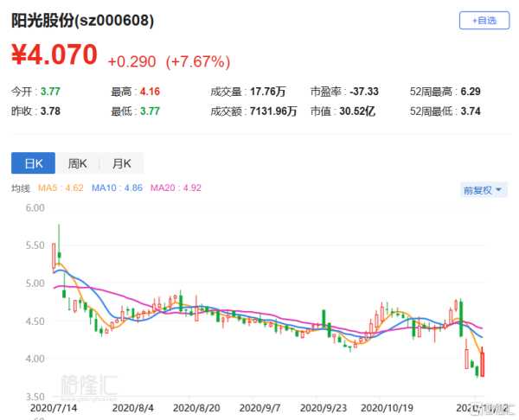Switch to the 日K daily chart tab
Image resolution: width=519 pixels, height=420 pixels.
(32, 162)
